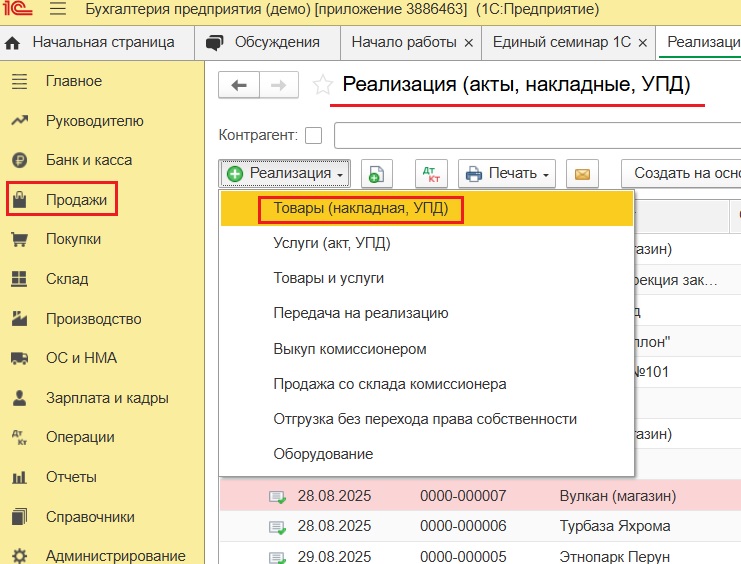
Task: Open Администрирование gear section
Action: click(x=115, y=555)
